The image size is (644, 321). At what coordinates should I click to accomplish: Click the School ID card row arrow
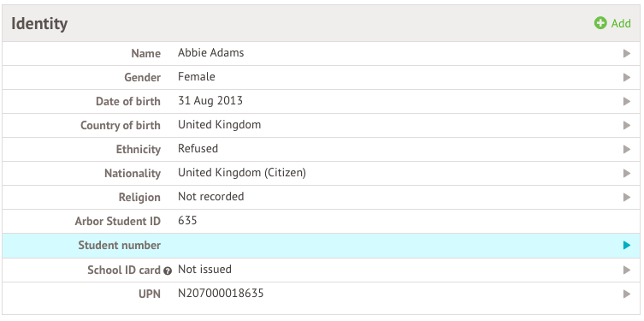[x=626, y=270]
